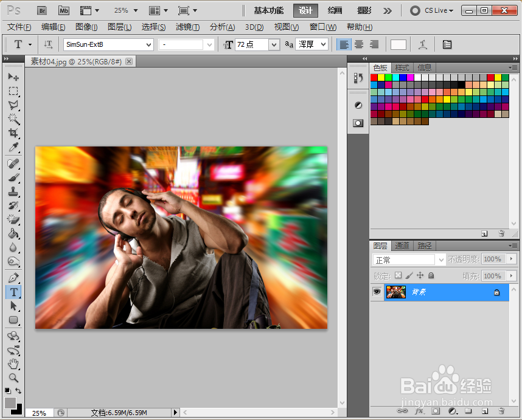Select the Healing Brush tool

point(13,164)
